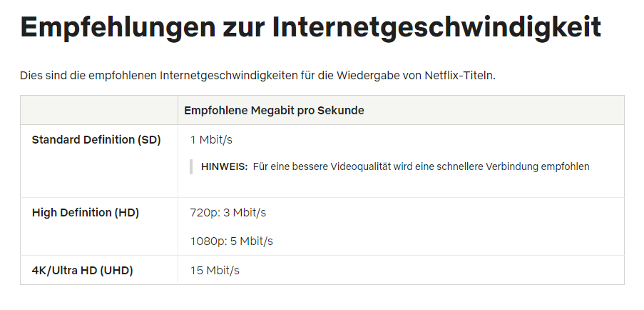Click the gray note bar beside HINWEIS
This screenshot has height=310, width=644.
[x=191, y=166]
